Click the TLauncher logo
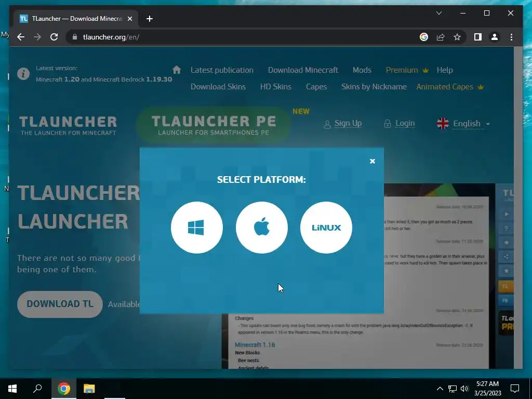Viewport: 532px width, 399px height. coord(68,126)
